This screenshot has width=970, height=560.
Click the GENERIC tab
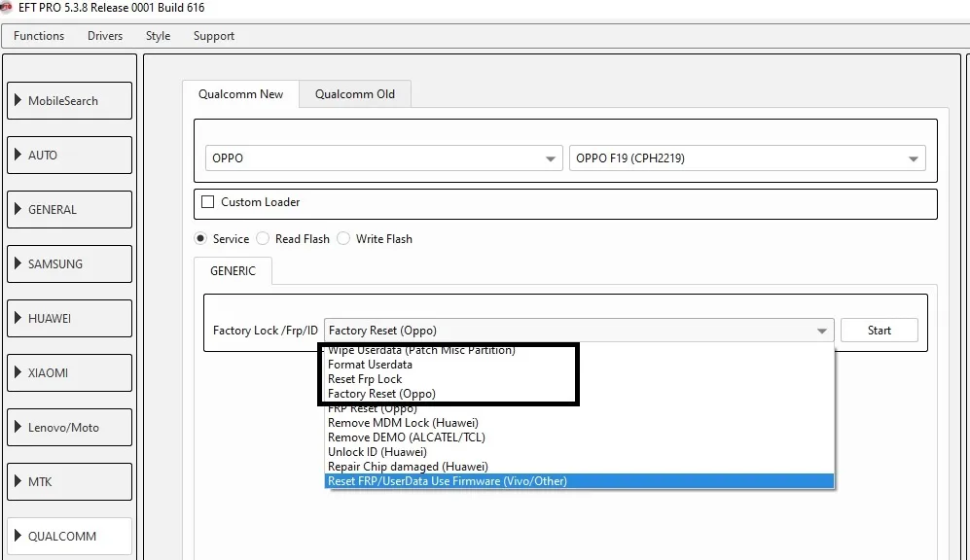[234, 271]
